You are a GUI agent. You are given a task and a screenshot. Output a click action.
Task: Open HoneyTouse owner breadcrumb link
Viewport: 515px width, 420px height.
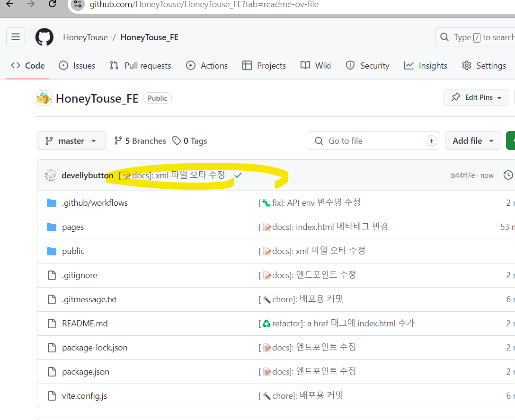(85, 37)
